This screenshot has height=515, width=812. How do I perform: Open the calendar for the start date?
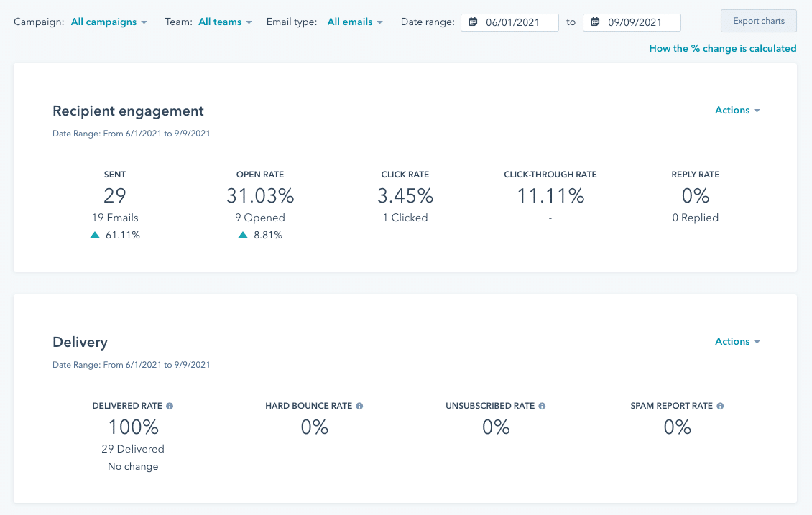tap(473, 22)
